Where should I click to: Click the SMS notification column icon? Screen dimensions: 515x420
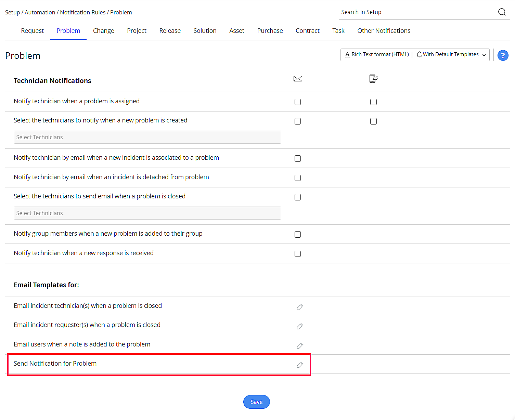pyautogui.click(x=373, y=79)
